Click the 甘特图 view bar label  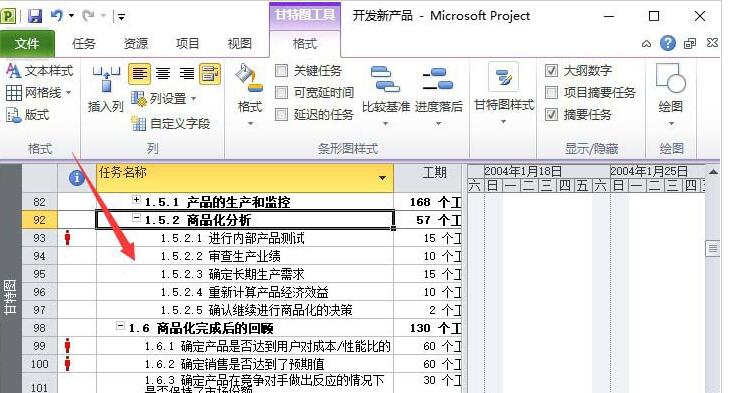[10, 297]
